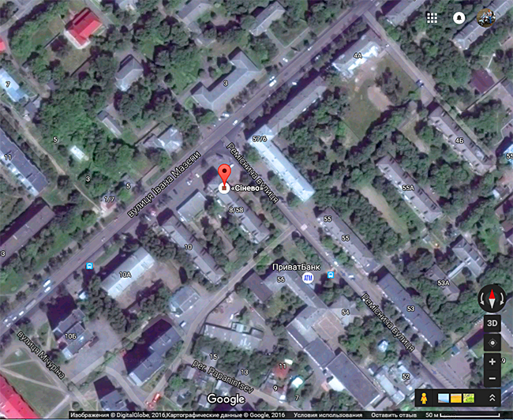Zoom in with the plus button
The height and width of the screenshot is (420, 513).
[492, 362]
